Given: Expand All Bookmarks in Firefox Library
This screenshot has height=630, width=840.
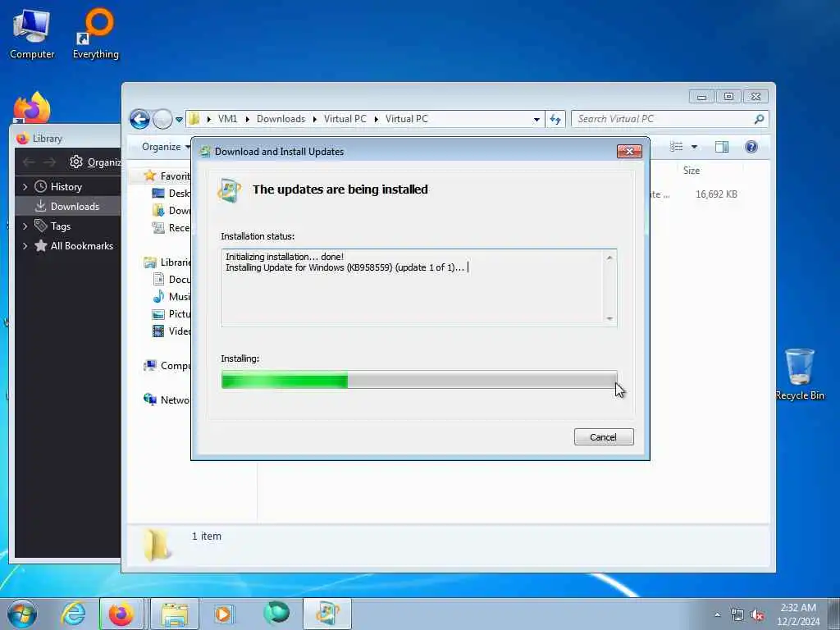Looking at the screenshot, I should click(x=25, y=246).
